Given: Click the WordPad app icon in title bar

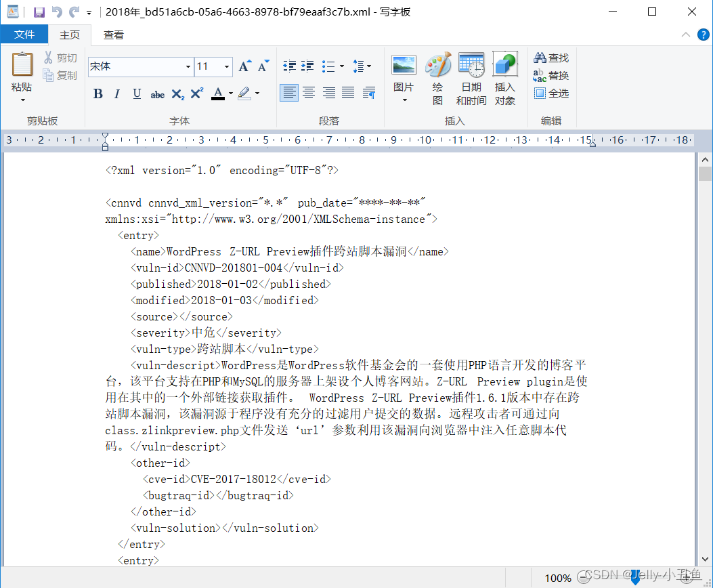Looking at the screenshot, I should 13,12.
